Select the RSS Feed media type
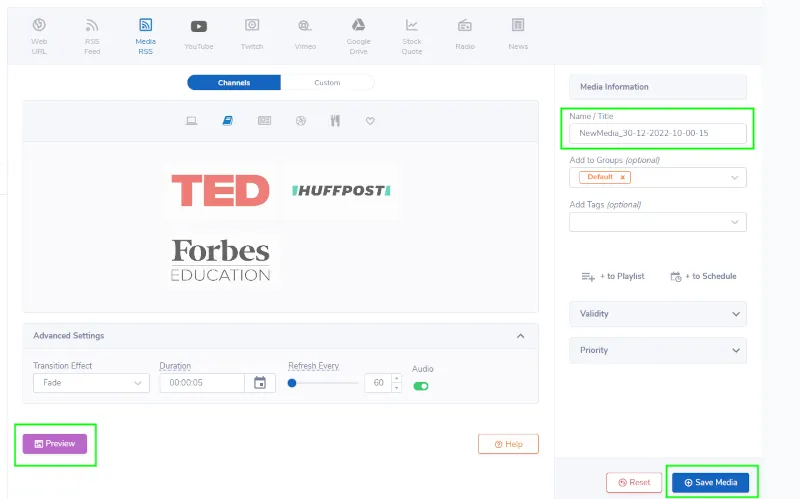800x499 pixels. point(92,36)
